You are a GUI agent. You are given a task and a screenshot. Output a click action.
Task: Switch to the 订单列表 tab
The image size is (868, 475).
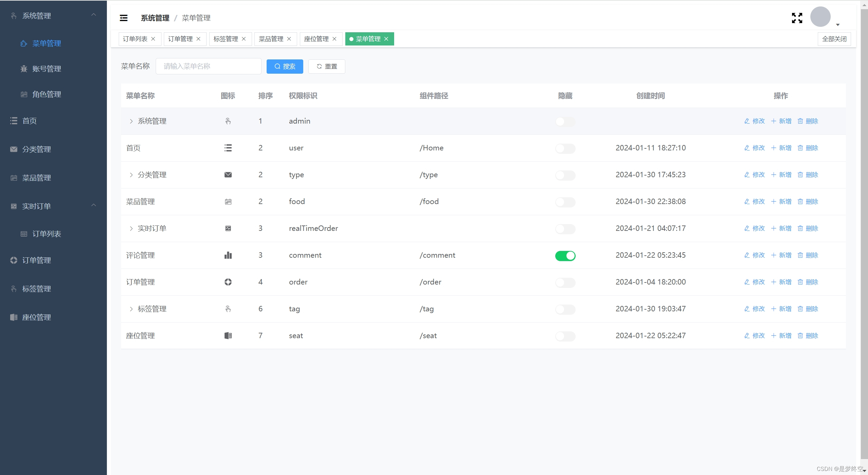click(135, 39)
